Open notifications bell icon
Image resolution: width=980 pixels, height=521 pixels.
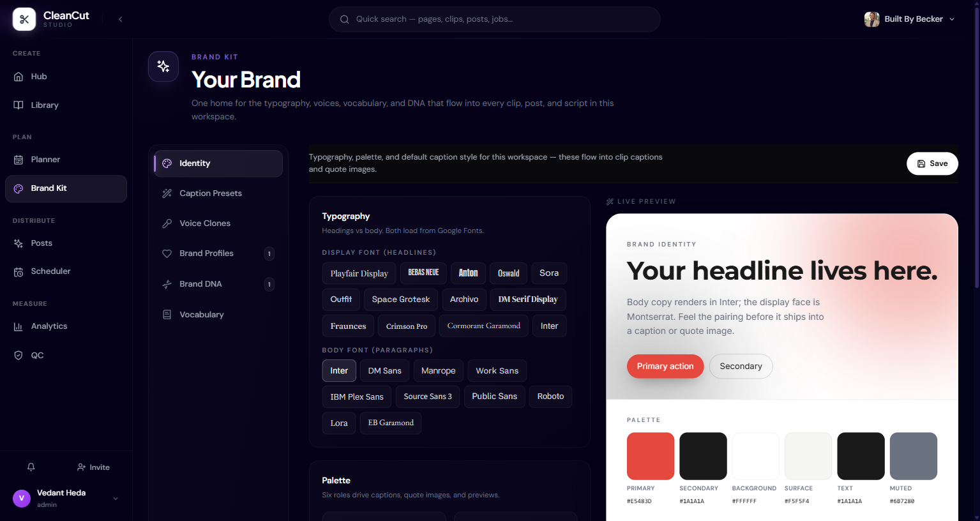[x=31, y=467]
